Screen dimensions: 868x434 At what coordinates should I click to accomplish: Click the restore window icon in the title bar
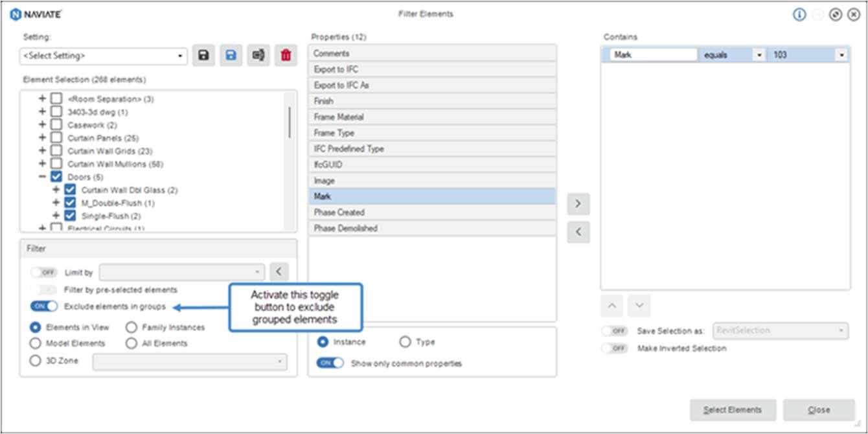[836, 14]
